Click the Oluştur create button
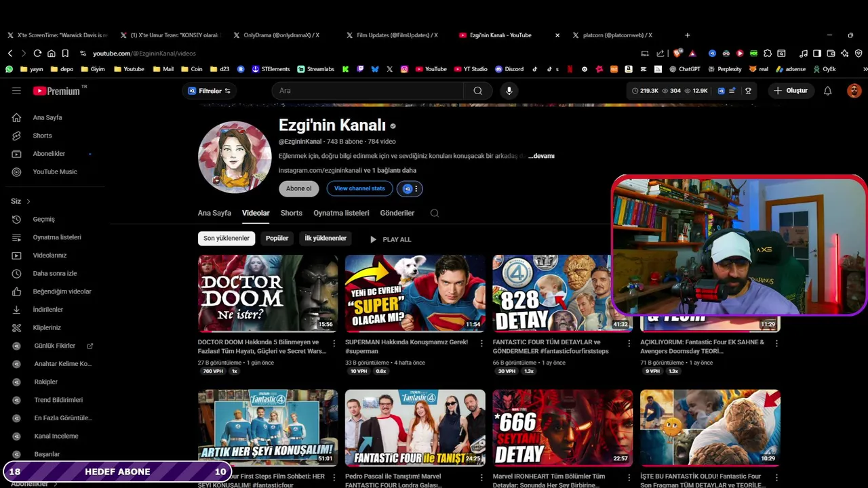 coord(791,91)
